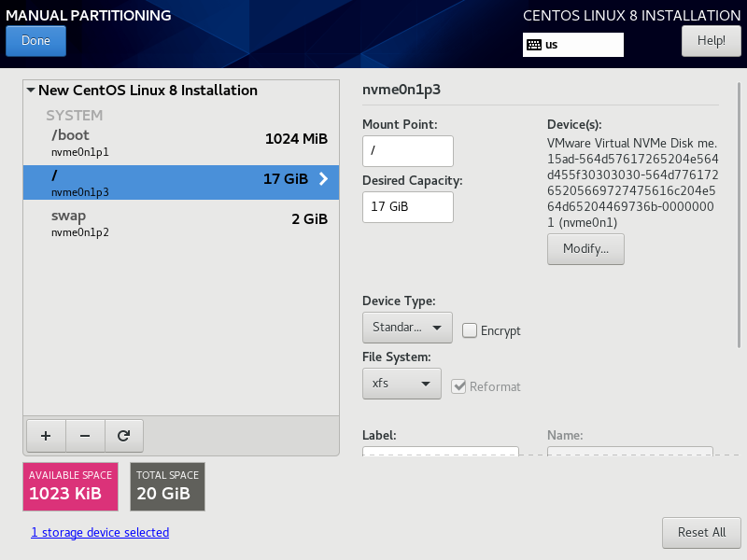Screen dimensions: 747x560
Task: Click the TOTAL SPACE 20 GiB box
Action: 168,486
